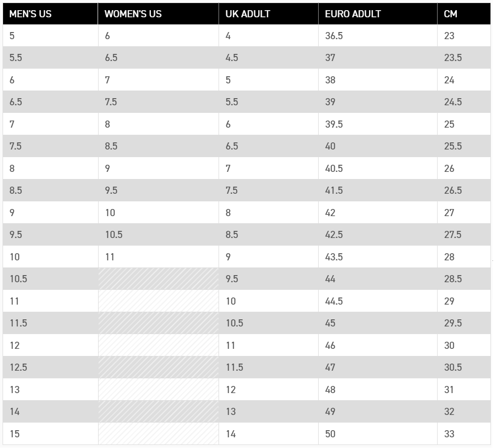Screen dimensions: 494x448
Task: Select the 30.5 centimeter cell
Action: click(464, 367)
